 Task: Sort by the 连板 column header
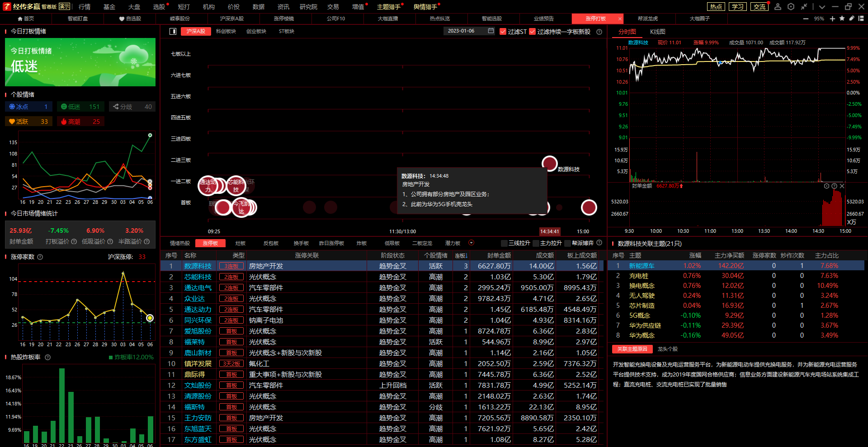(x=461, y=255)
